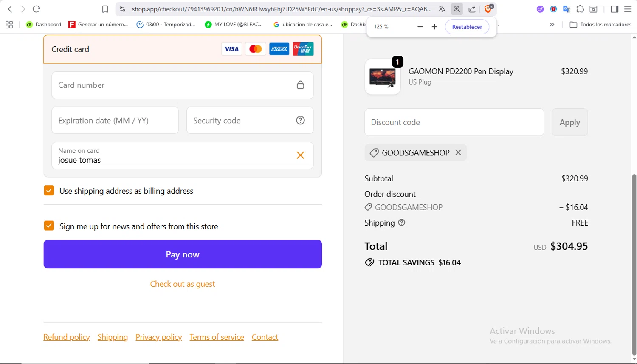Viewport: 637px width, 364px height.
Task: Show more bookmarks with double chevron
Action: point(552,25)
